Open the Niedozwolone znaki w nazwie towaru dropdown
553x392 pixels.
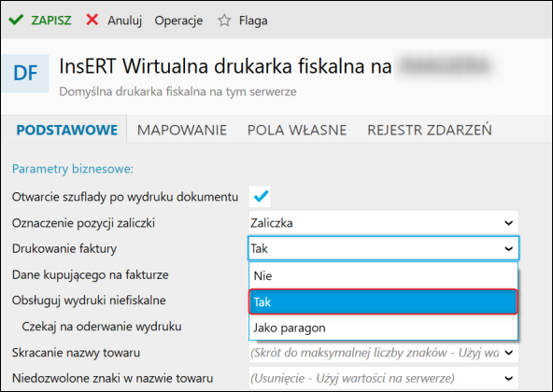click(x=383, y=378)
